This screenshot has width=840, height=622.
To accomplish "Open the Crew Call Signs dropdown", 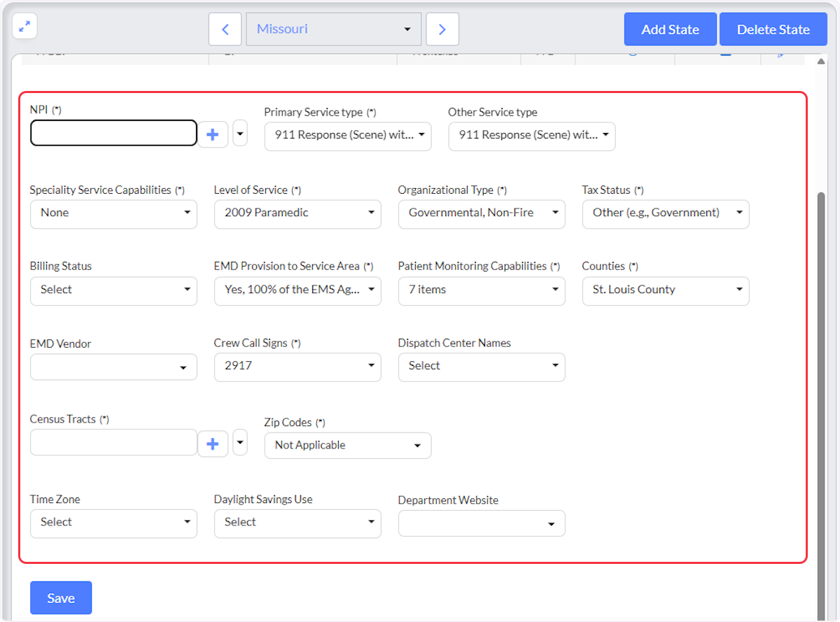I will (297, 367).
